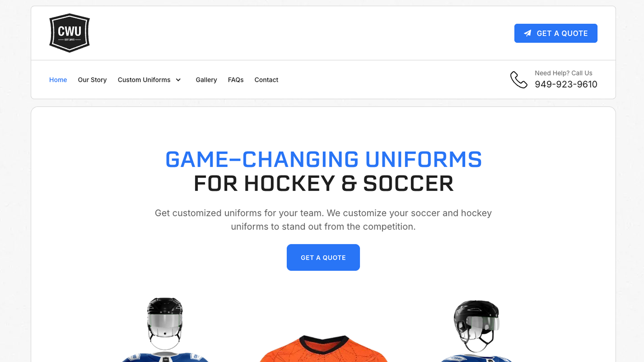Click the hero Get A Quote button
Viewport: 644px width, 362px height.
tap(323, 257)
